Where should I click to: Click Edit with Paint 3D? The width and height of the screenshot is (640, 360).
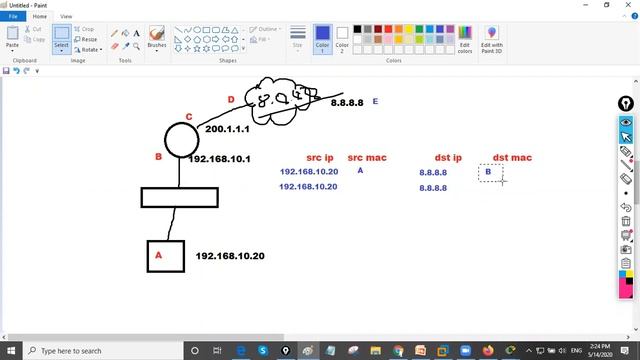tap(491, 39)
